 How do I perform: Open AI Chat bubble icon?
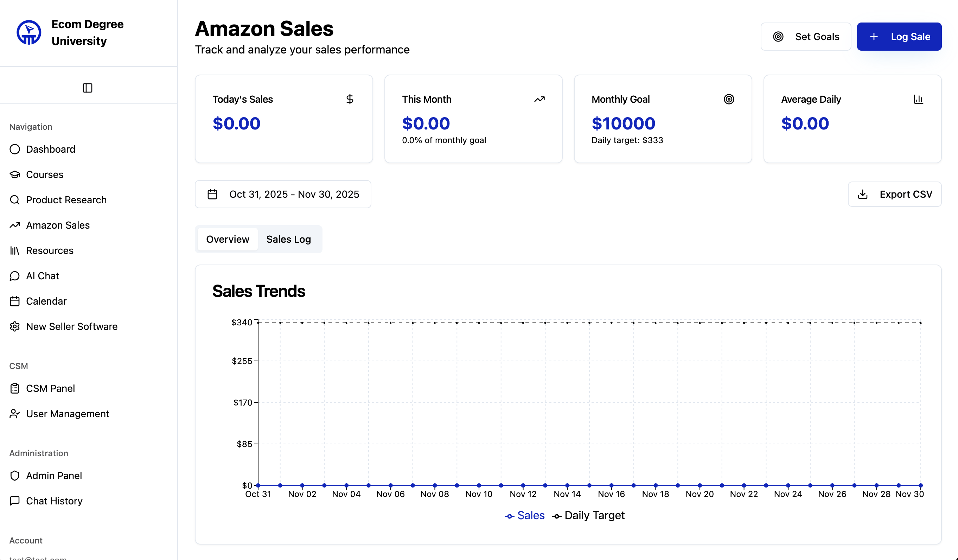[15, 276]
